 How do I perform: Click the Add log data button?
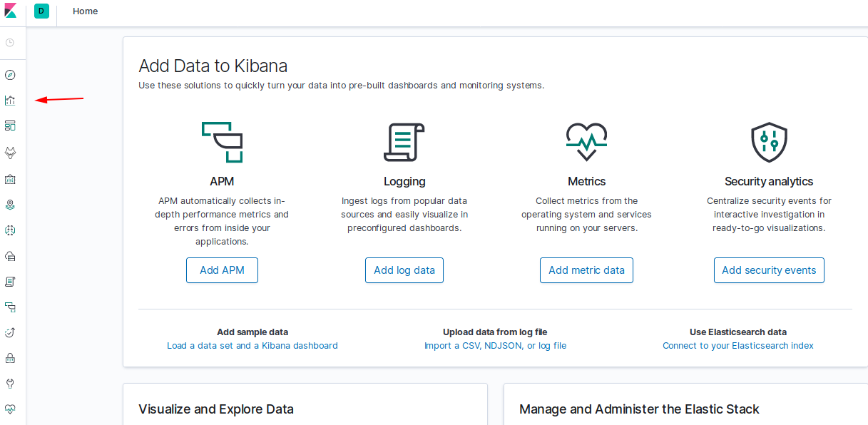click(x=404, y=270)
